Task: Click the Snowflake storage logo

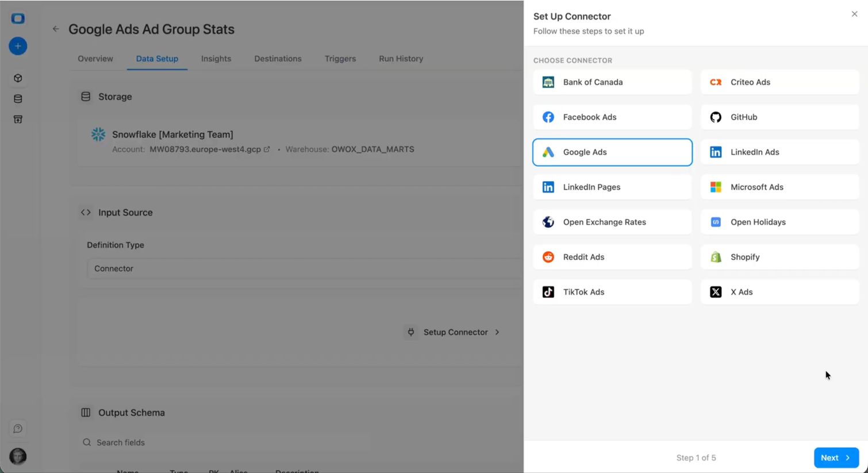Action: [x=98, y=134]
